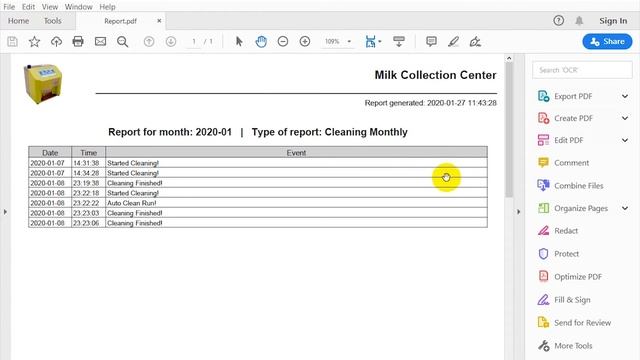This screenshot has width=640, height=360.
Task: Select the arrow selection tool
Action: point(239,41)
